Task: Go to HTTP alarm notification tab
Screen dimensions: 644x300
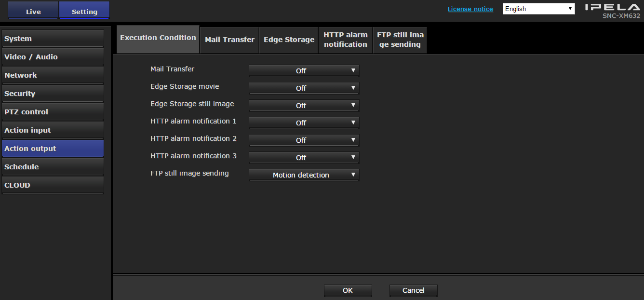Action: pyautogui.click(x=345, y=40)
